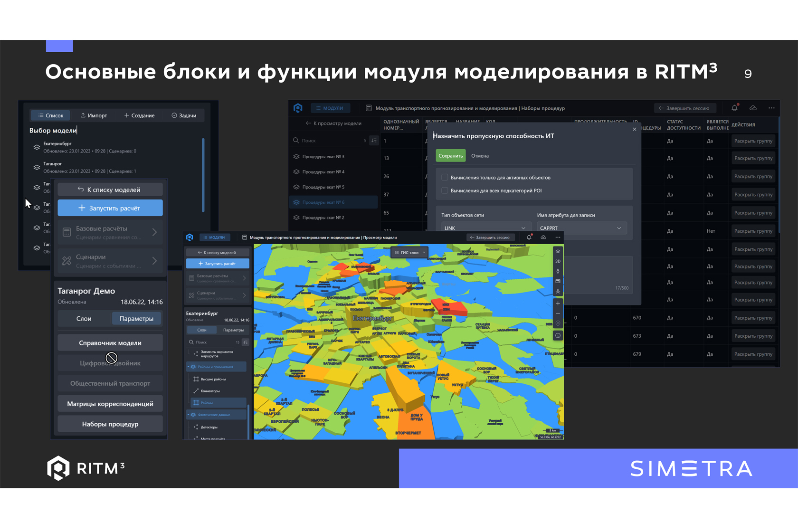Switch to the Задачи tab

pos(184,115)
